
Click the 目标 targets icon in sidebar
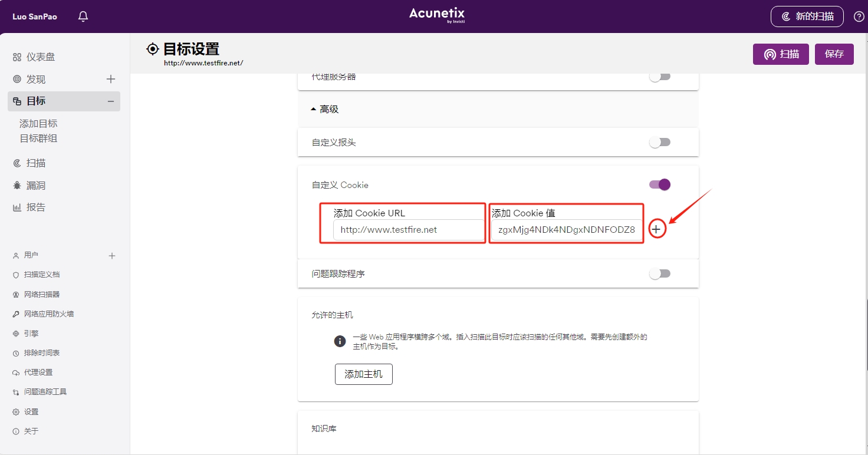click(x=17, y=101)
